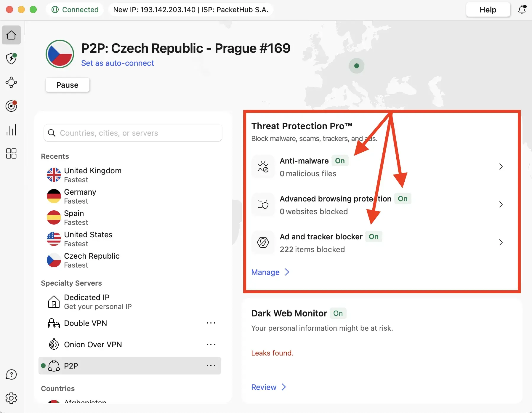
Task: Open the help question-mark icon in sidebar
Action: coord(11,374)
